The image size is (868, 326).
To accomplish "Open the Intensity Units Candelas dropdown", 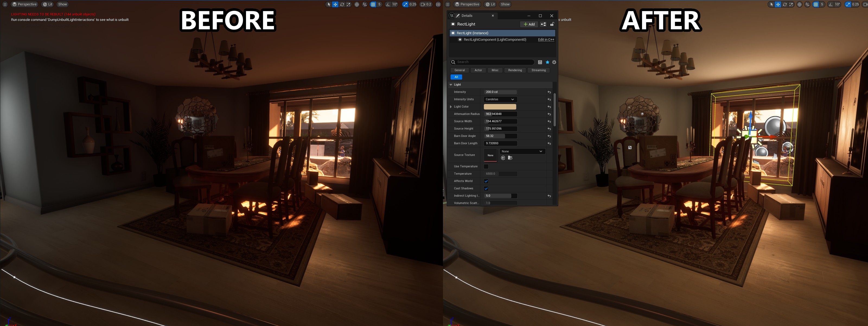I will point(500,99).
